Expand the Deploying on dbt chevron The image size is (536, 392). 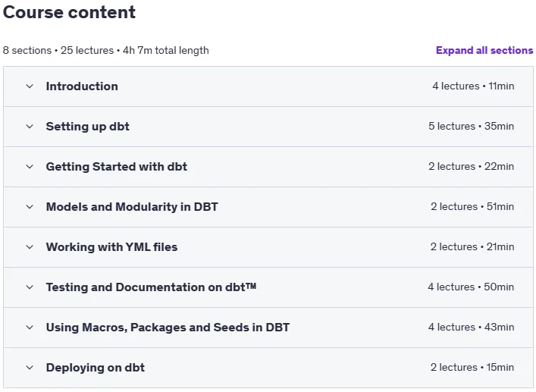click(30, 368)
